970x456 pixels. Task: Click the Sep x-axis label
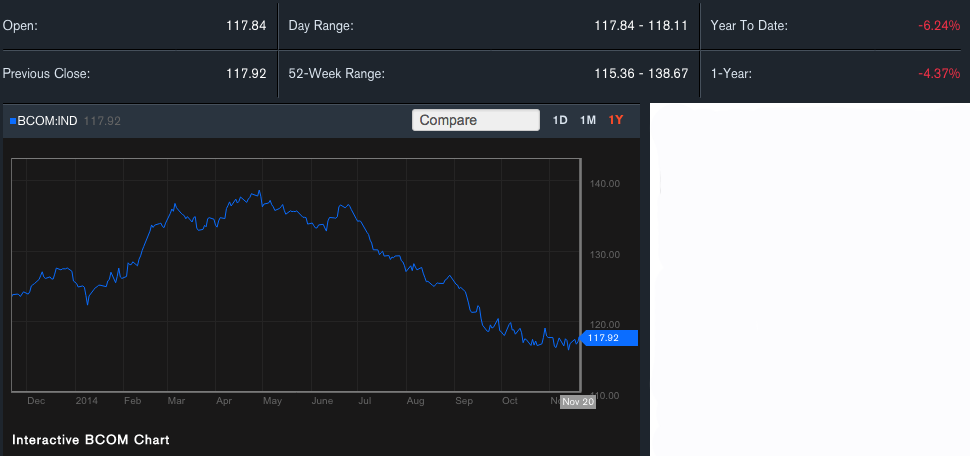click(464, 401)
